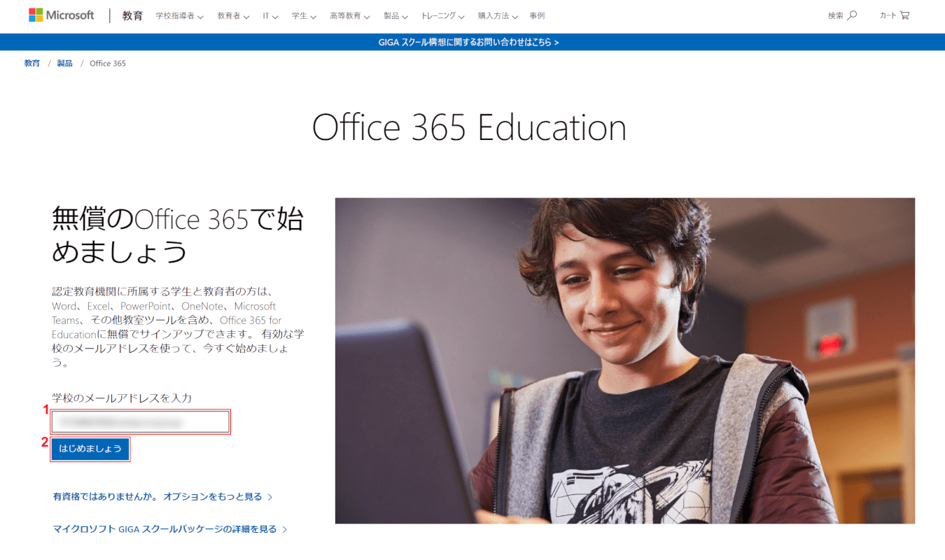Click the student with laptop hero image
The image size is (945, 560).
[625, 360]
